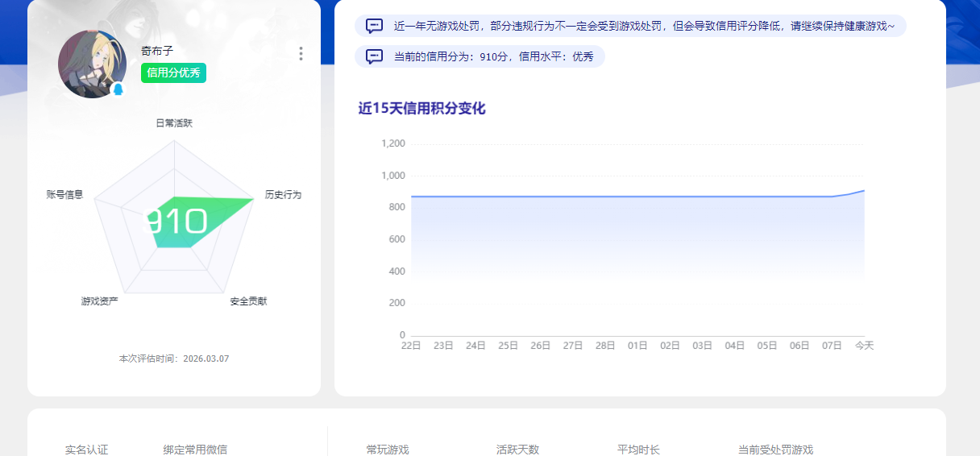Click the 活跃天数 label
The height and width of the screenshot is (456, 980).
coord(517,450)
